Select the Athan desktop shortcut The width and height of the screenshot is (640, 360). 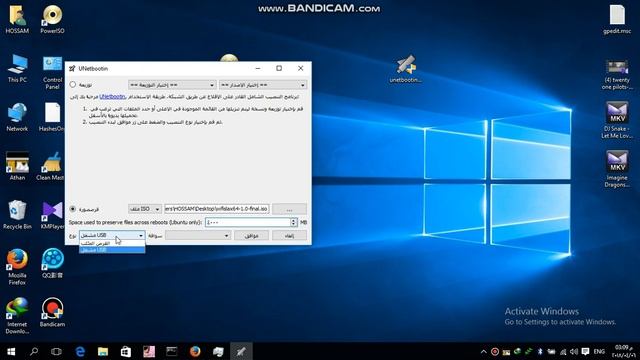tap(17, 166)
